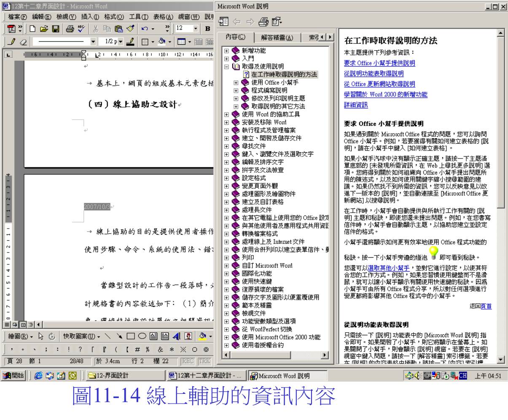Expand the 使用 Office 小幫手 subtopic
Viewport: 508px width, 420px height.
tap(236, 83)
